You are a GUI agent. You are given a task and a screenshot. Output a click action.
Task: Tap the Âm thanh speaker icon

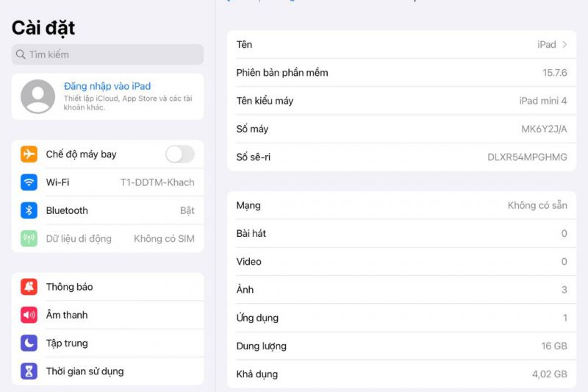pyautogui.click(x=29, y=315)
